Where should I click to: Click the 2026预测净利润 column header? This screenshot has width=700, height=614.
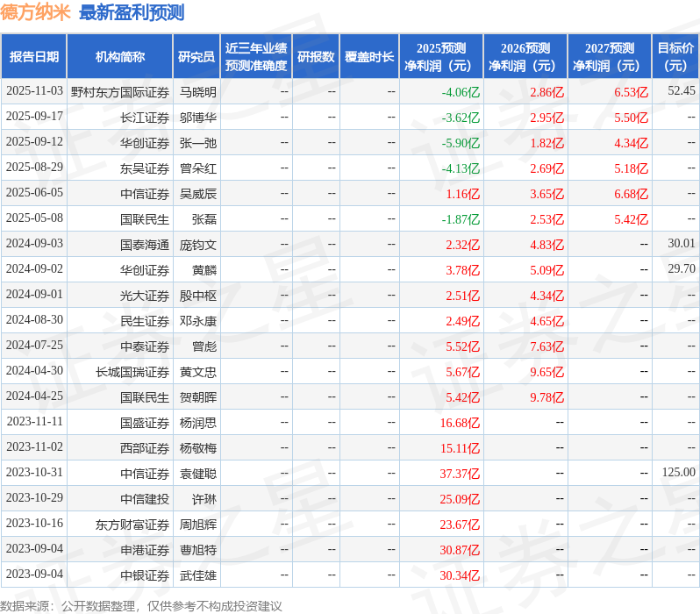(525, 57)
